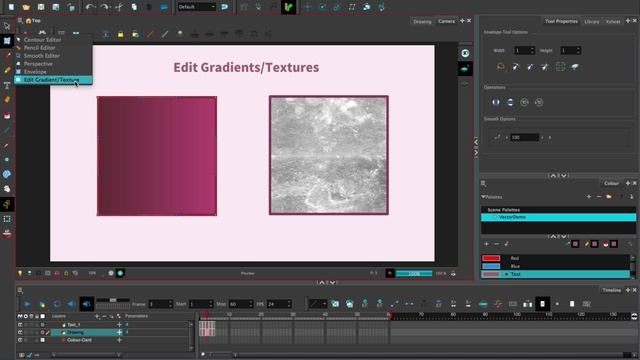Toggle the Loop playback button in Timeline

(x=57, y=304)
